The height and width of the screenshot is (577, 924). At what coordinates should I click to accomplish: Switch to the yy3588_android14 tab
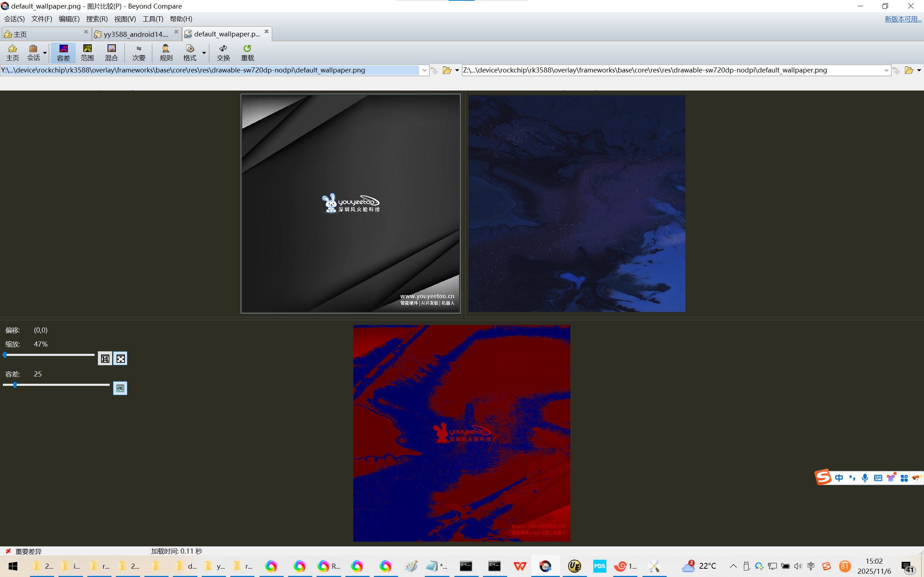point(136,34)
